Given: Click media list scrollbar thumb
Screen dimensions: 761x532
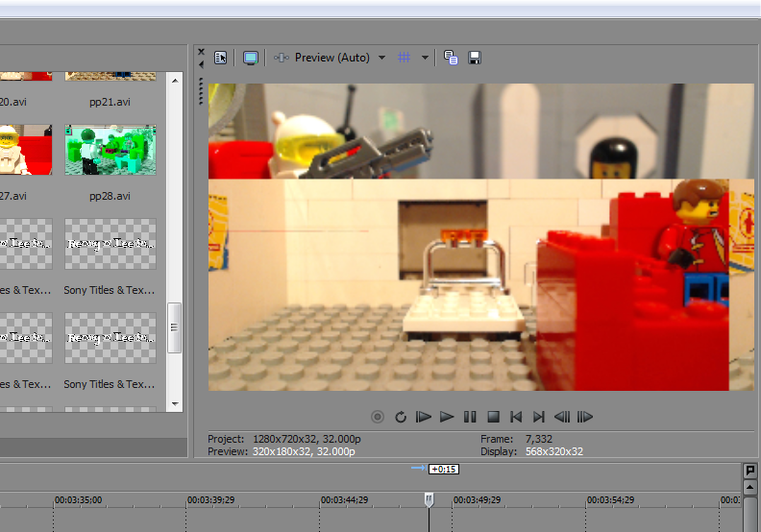Looking at the screenshot, I should coord(175,327).
